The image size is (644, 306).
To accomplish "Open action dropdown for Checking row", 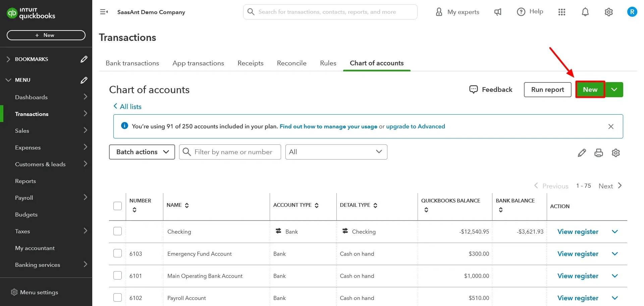I will point(615,232).
